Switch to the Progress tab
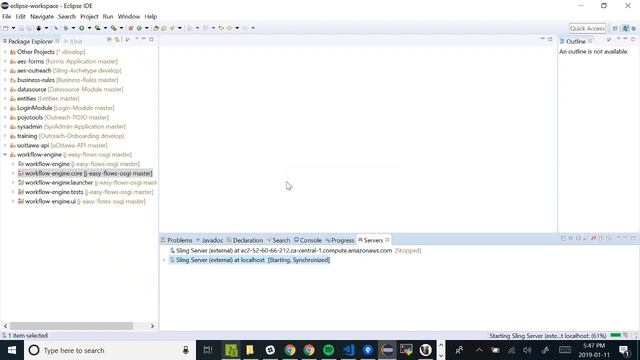The height and width of the screenshot is (360, 640). tap(340, 240)
